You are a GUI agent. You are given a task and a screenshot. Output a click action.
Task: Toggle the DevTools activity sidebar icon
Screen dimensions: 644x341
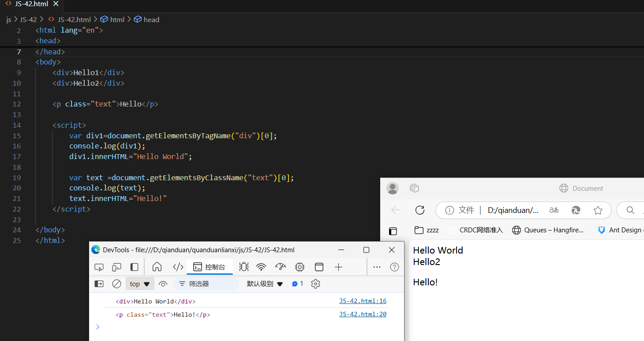point(134,267)
